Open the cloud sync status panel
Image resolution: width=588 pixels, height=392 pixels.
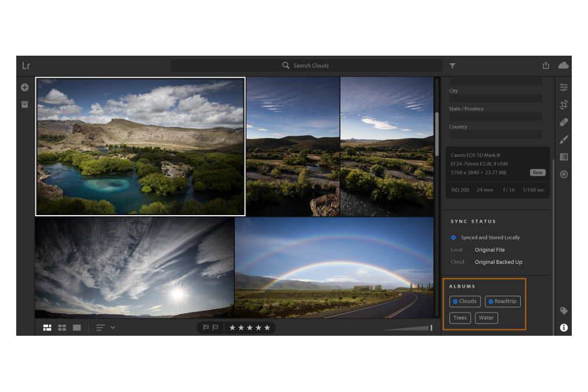click(562, 66)
